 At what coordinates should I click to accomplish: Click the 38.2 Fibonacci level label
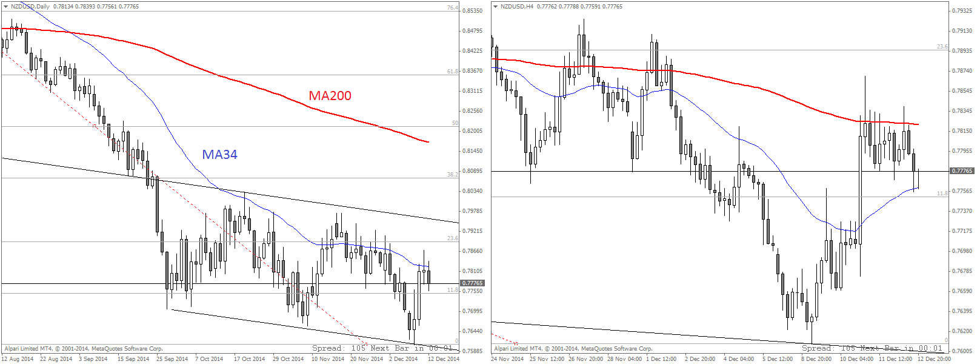point(452,175)
